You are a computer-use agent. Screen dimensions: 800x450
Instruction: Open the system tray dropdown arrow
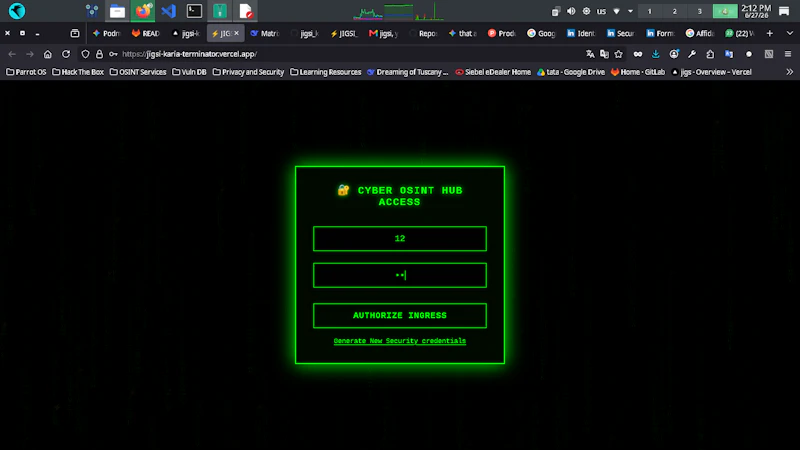click(631, 11)
